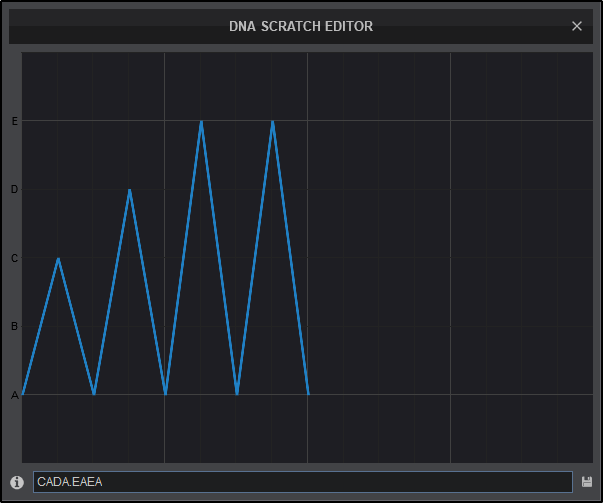Click the waveform peak at level D

tap(130, 189)
